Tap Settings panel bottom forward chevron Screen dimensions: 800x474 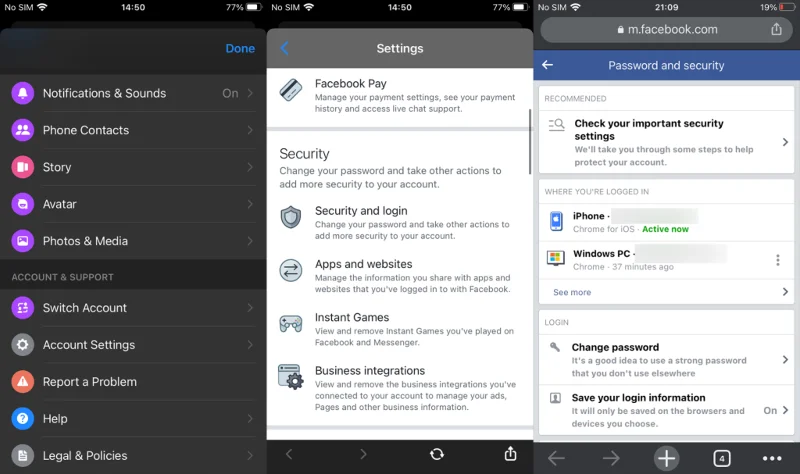click(x=363, y=454)
